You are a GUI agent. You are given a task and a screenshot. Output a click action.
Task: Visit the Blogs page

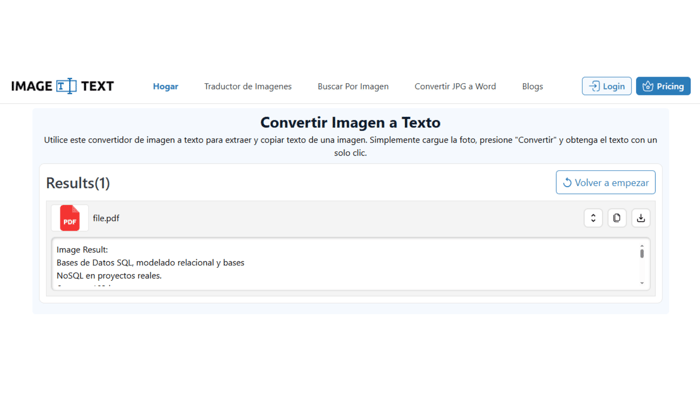[532, 86]
